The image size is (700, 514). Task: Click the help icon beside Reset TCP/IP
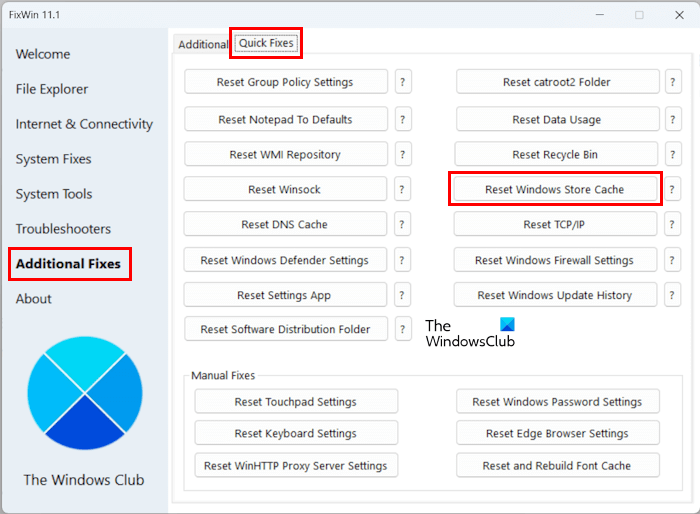[672, 224]
